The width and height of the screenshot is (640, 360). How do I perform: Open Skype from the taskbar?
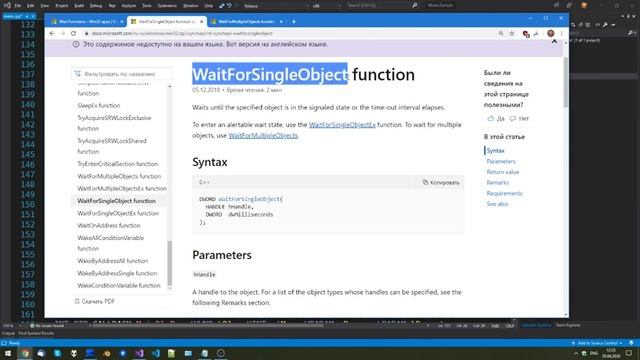coord(58,353)
